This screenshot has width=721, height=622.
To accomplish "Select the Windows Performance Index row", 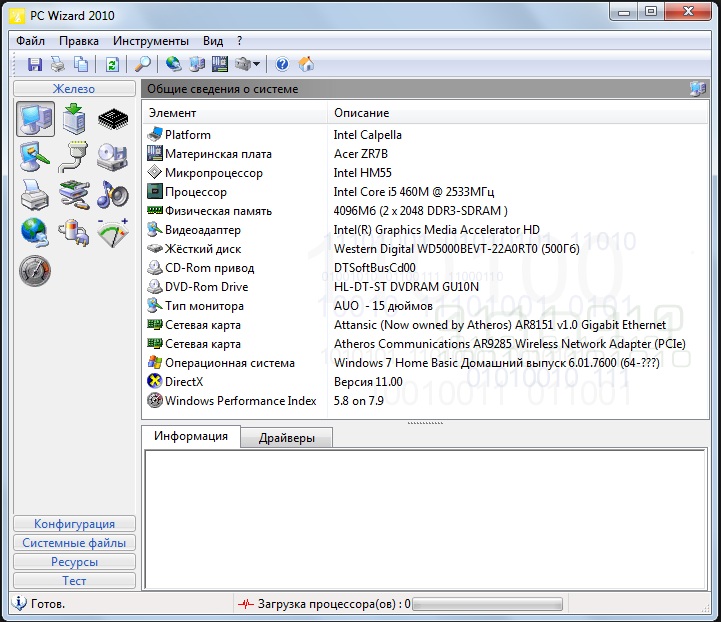I will click(x=240, y=401).
